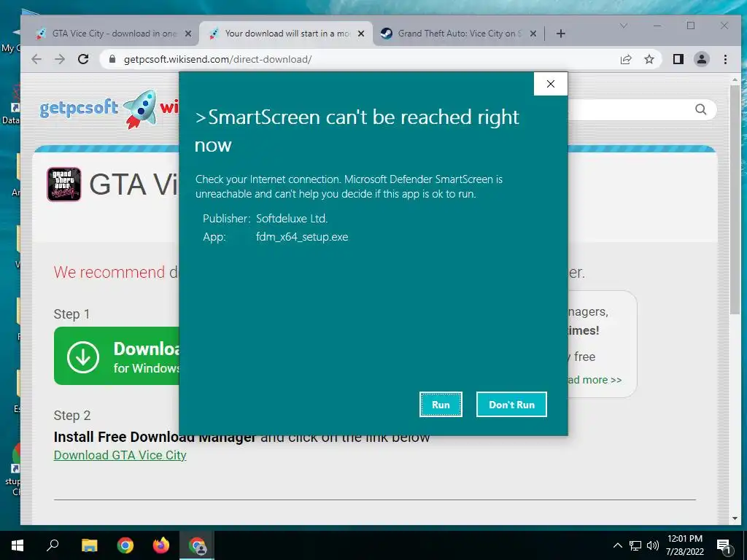Click the page vertical scrollbar
This screenshot has width=747, height=560.
(735, 200)
